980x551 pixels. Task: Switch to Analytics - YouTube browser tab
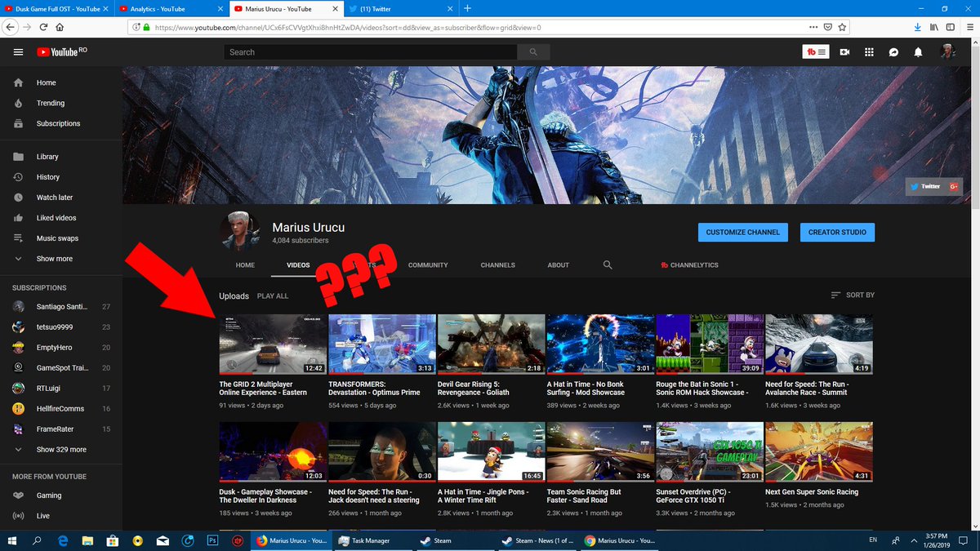click(170, 8)
